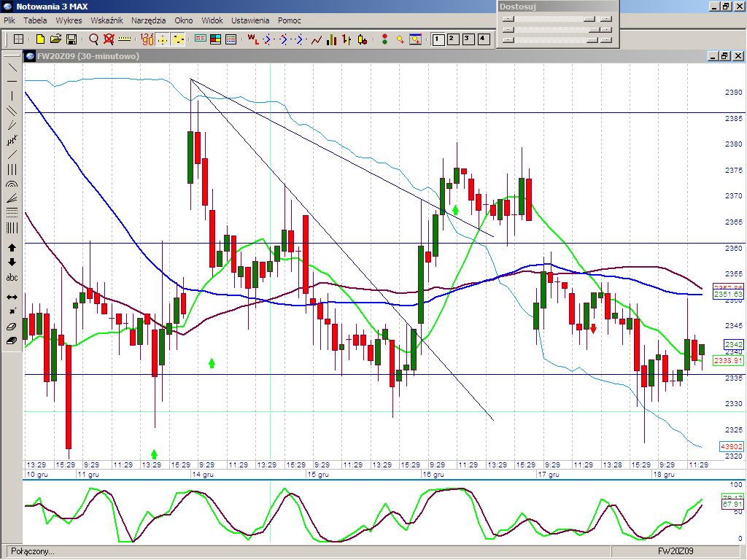Click the red 43902 value label
The width and height of the screenshot is (747, 560).
731,446
